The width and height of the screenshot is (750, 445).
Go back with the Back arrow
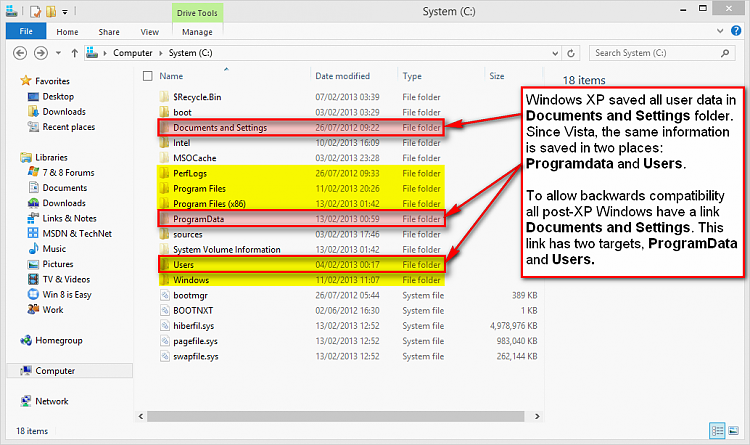pos(20,53)
